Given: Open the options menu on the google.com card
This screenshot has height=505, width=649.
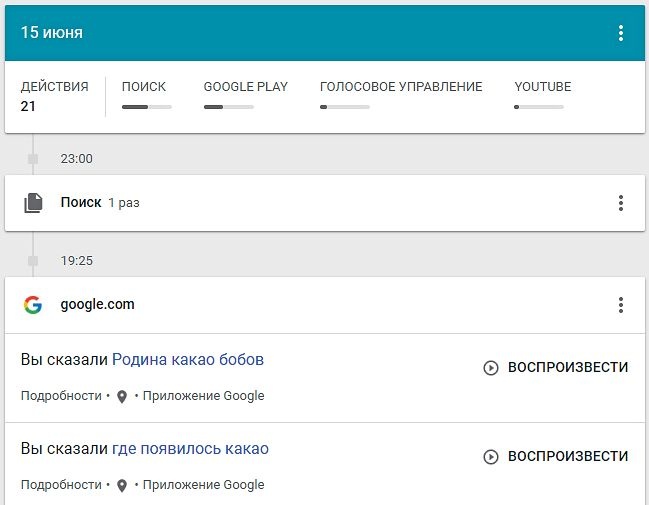Looking at the screenshot, I should (620, 305).
